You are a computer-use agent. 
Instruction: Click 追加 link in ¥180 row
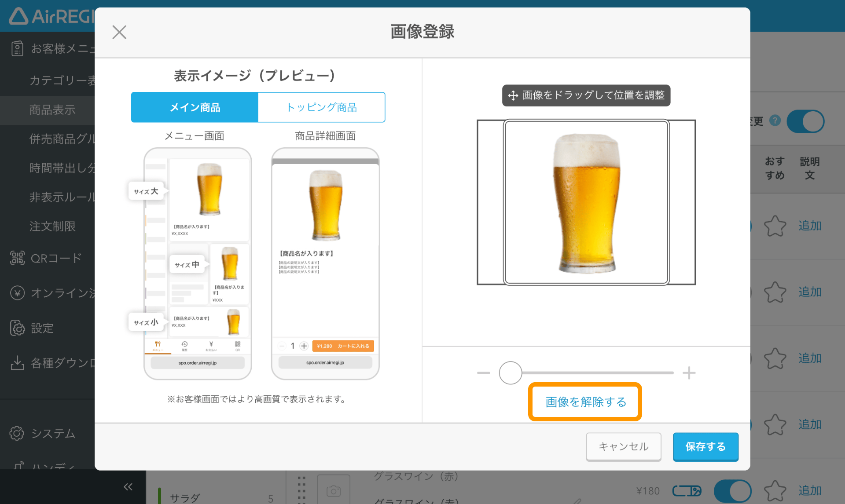(810, 490)
